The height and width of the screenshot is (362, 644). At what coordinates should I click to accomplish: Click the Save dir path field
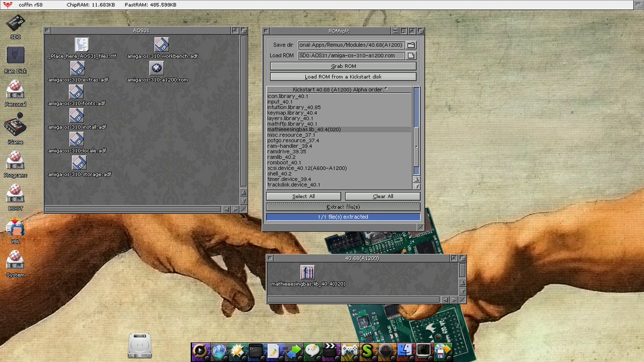pyautogui.click(x=352, y=45)
